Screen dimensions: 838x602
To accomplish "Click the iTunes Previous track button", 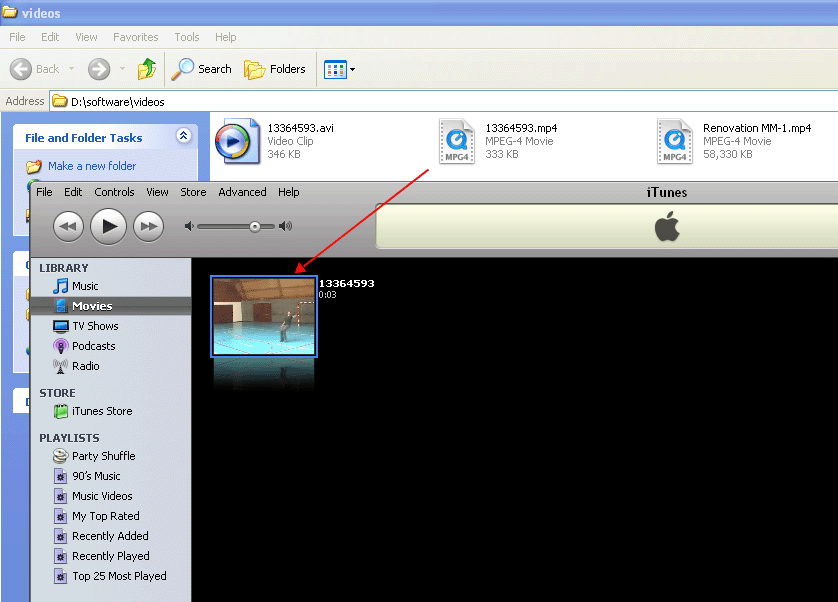I will coord(68,227).
